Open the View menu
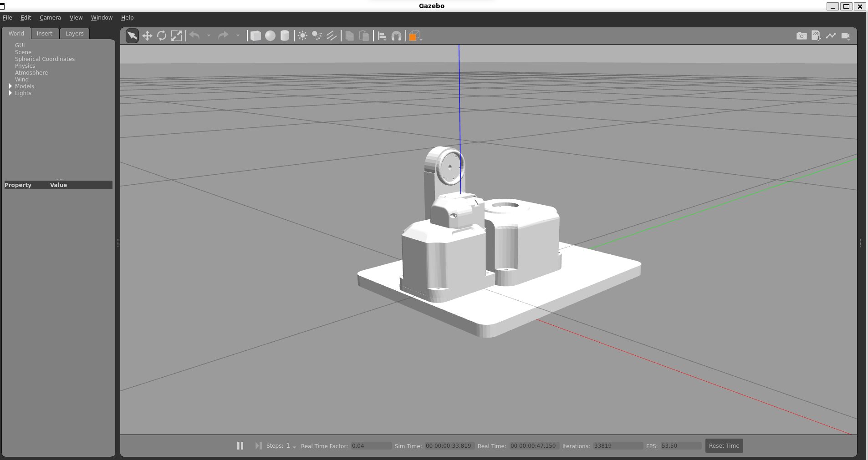Viewport: 868px width, 460px height. pos(76,18)
